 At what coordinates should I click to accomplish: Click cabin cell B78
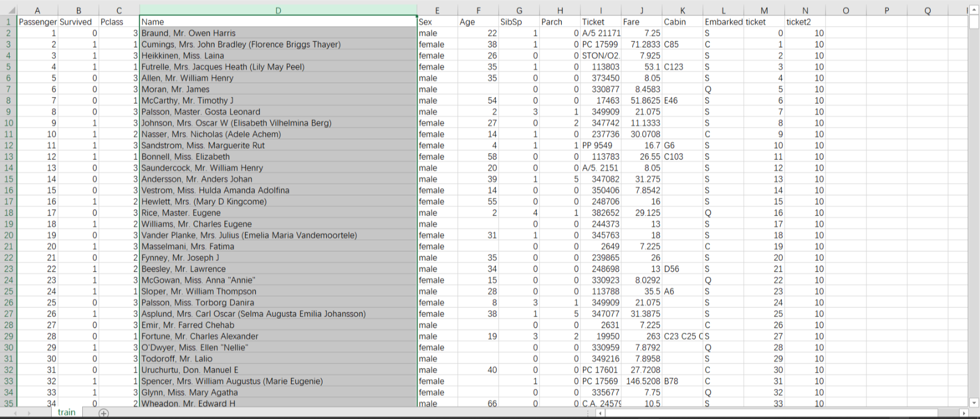(x=683, y=381)
